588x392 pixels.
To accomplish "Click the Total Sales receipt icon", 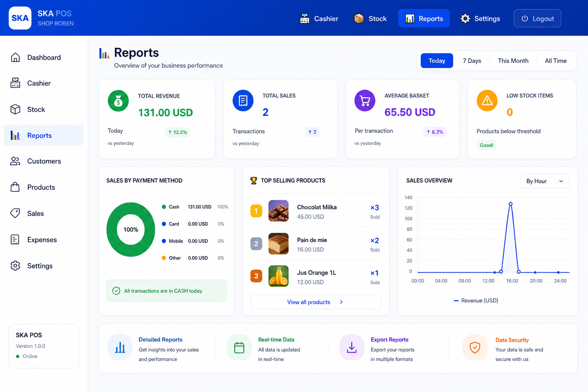I will (243, 101).
